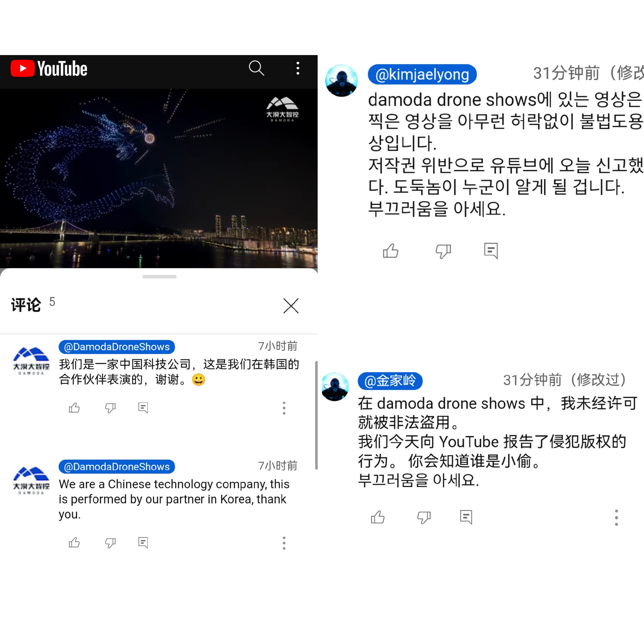Like the @kimjaelyong Korean comment

click(391, 251)
